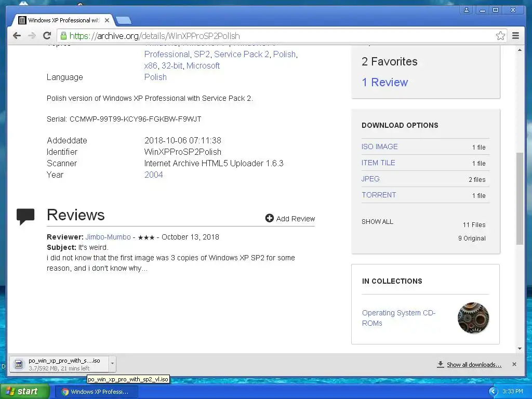Reload the archive.org page
Screen dimensions: 532x399
[x=47, y=36]
